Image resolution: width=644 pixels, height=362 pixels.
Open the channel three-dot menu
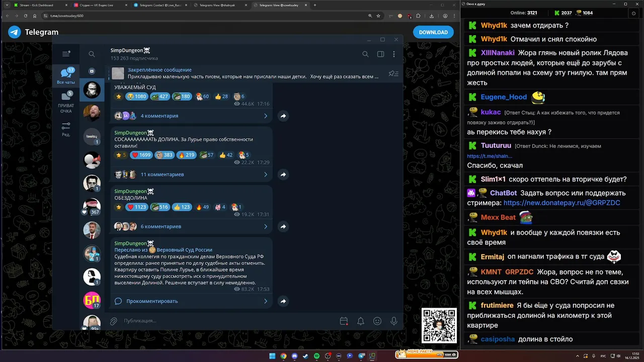[394, 54]
